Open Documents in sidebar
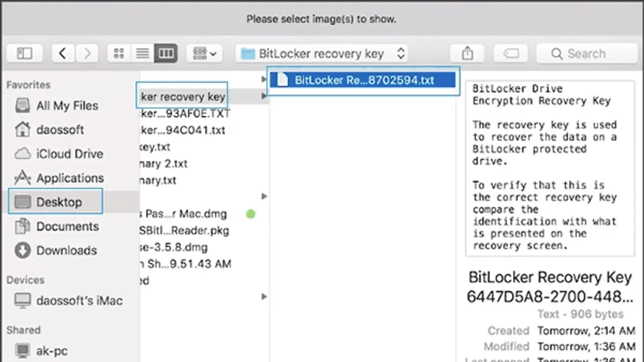 68,226
